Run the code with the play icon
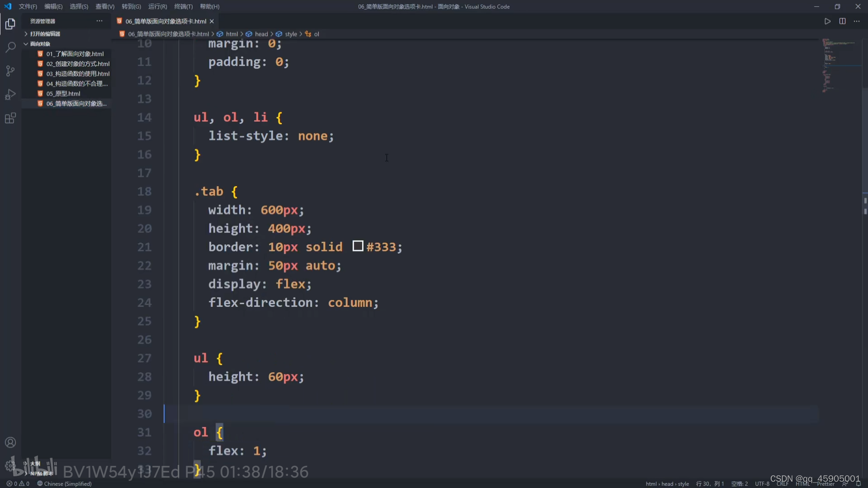Viewport: 868px width, 488px height. pyautogui.click(x=827, y=21)
